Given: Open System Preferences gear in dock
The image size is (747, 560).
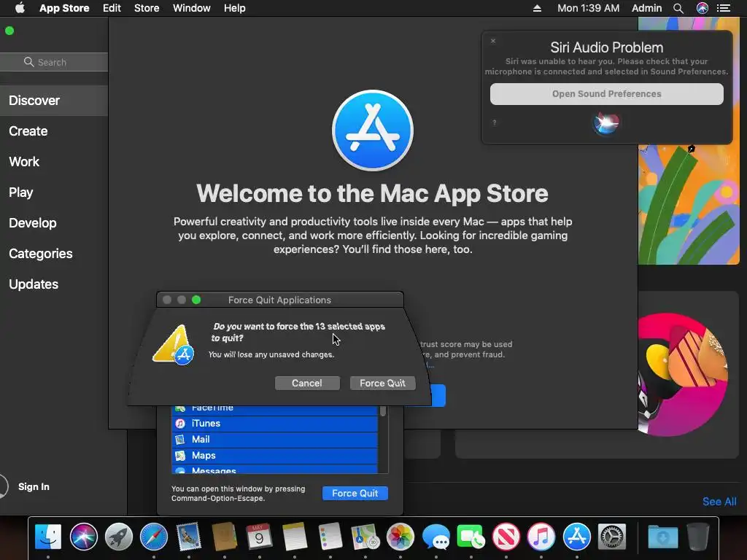Looking at the screenshot, I should tap(612, 537).
